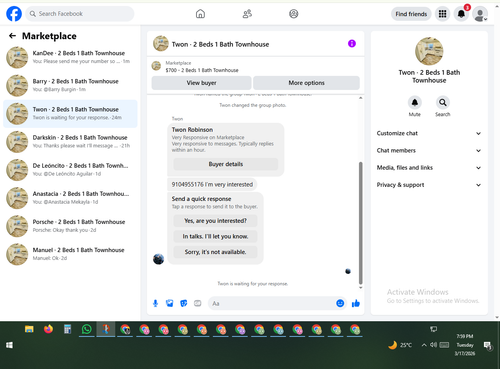
Task: Click the message "9104955176 I'm very interested"
Action: click(x=212, y=184)
